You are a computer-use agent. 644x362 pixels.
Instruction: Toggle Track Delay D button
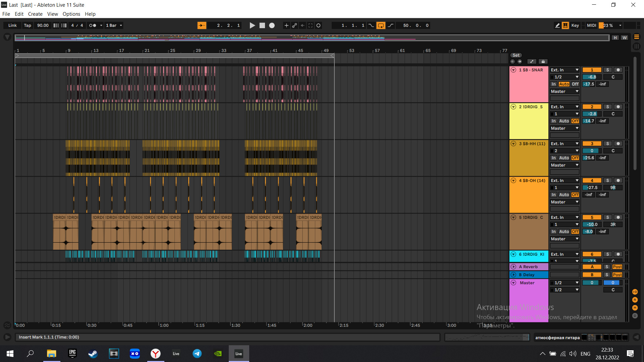click(635, 316)
